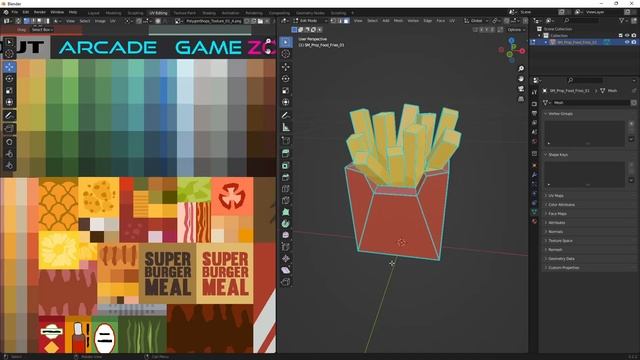Select SM_Prop_Food_Fries_01 in the outliner
The width and height of the screenshot is (640, 360).
pyautogui.click(x=576, y=42)
